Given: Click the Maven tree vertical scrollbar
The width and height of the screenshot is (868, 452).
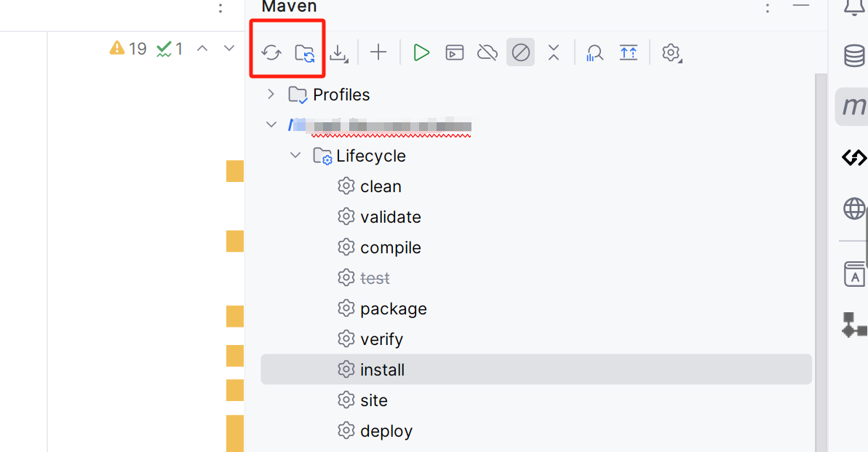Looking at the screenshot, I should pyautogui.click(x=821, y=263).
